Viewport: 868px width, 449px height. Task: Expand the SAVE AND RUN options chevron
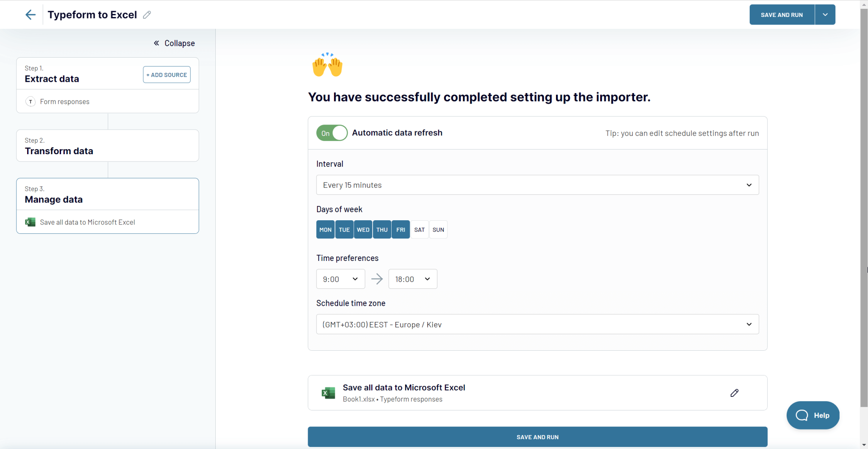(824, 14)
